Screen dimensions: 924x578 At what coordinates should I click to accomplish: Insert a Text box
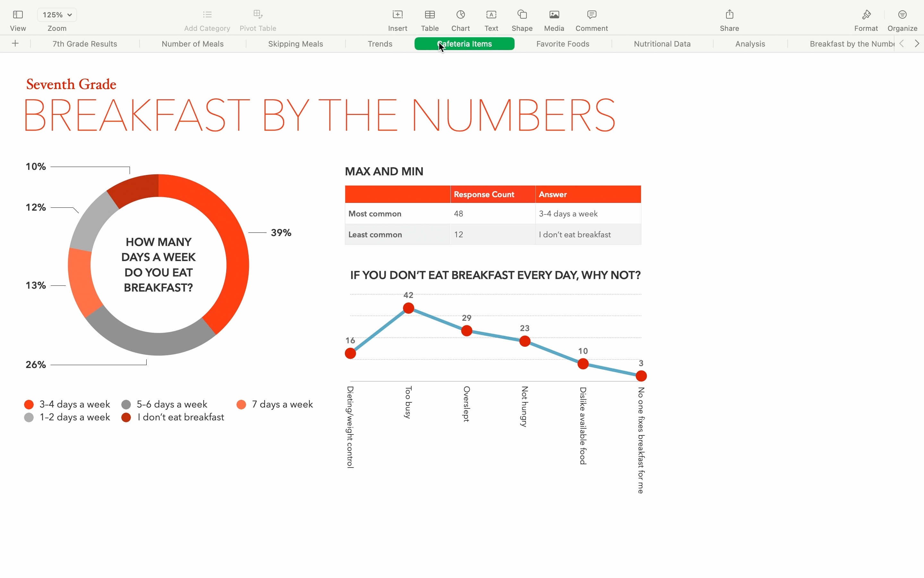pyautogui.click(x=491, y=15)
